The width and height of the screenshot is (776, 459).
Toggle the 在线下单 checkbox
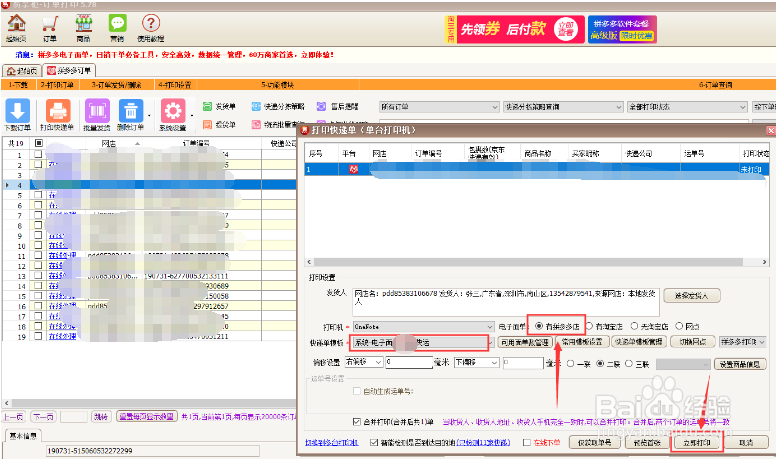coord(527,442)
